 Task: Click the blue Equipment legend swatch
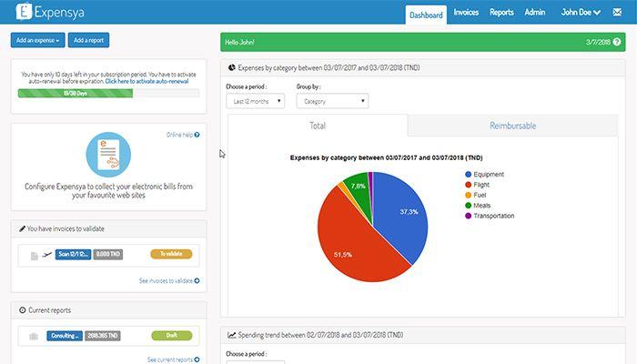468,175
